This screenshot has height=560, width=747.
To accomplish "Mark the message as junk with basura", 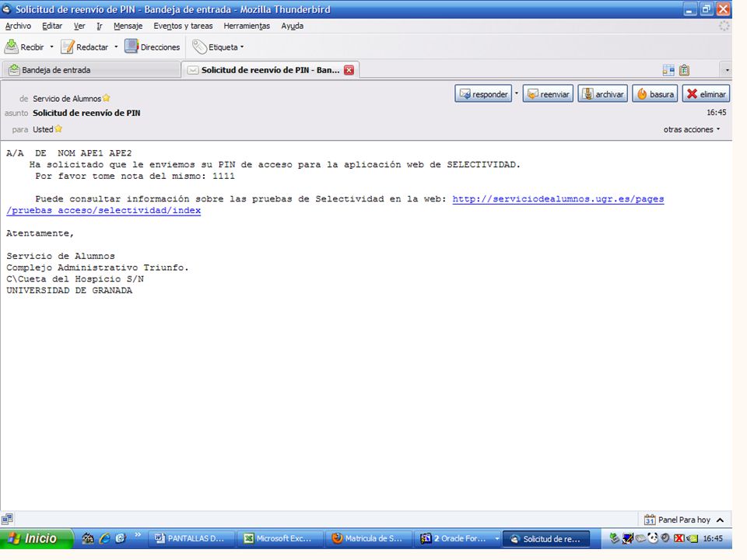I will [655, 94].
